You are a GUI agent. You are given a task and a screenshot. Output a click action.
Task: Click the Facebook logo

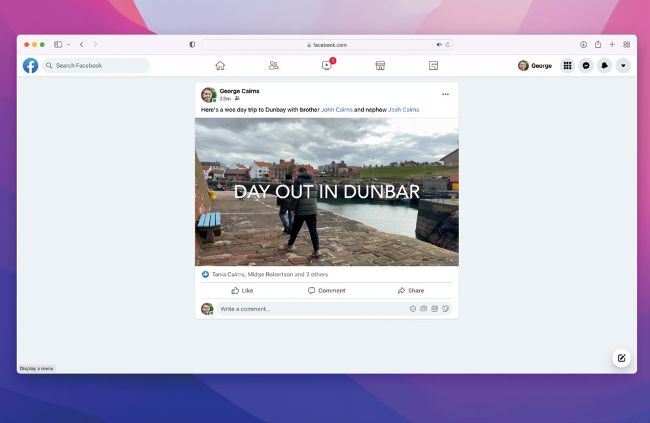31,65
